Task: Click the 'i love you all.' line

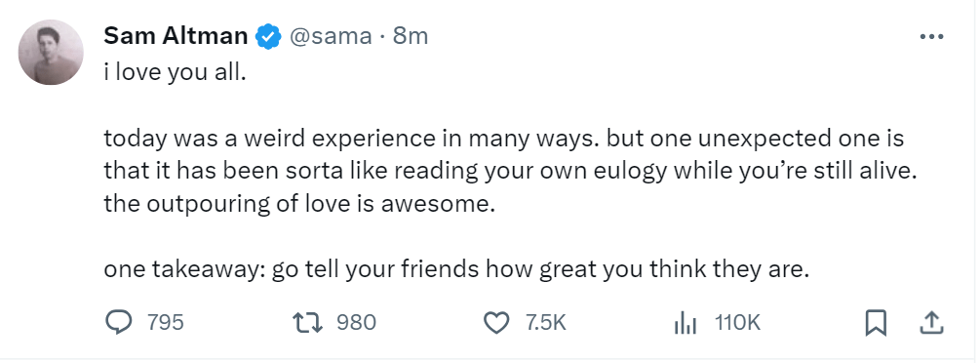Action: [x=172, y=73]
